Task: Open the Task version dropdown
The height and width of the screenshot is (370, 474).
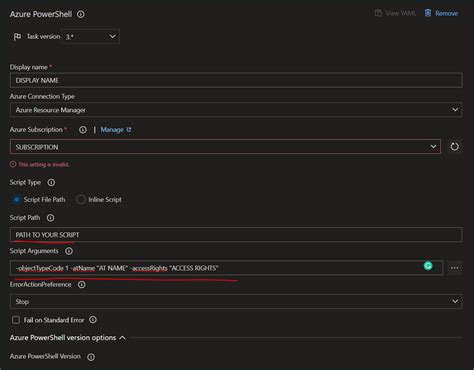Action: (91, 36)
